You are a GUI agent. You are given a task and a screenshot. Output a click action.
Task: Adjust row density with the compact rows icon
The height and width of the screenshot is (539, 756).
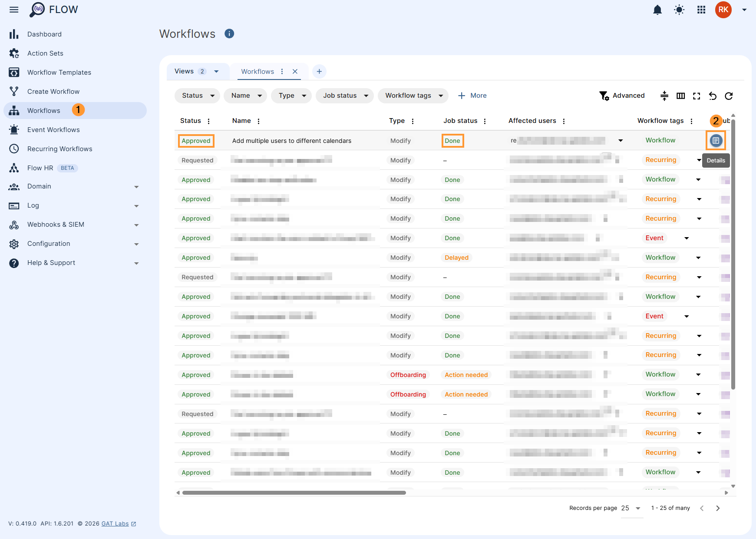[664, 96]
